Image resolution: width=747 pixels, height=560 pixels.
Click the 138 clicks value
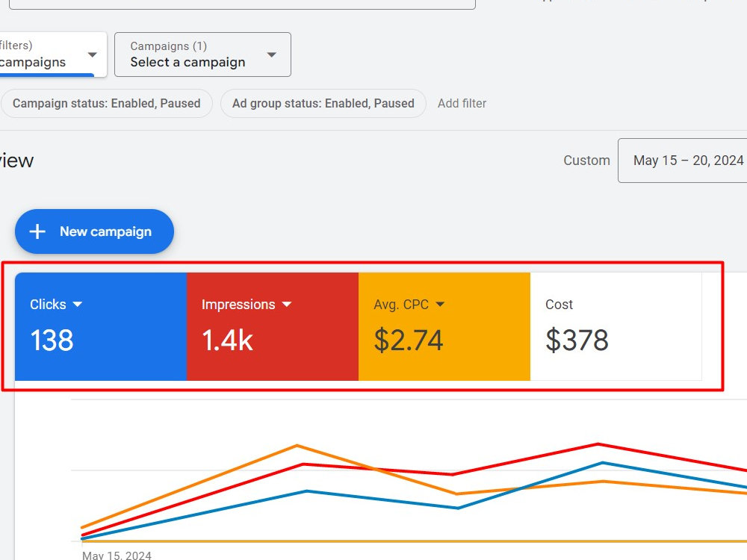52,340
